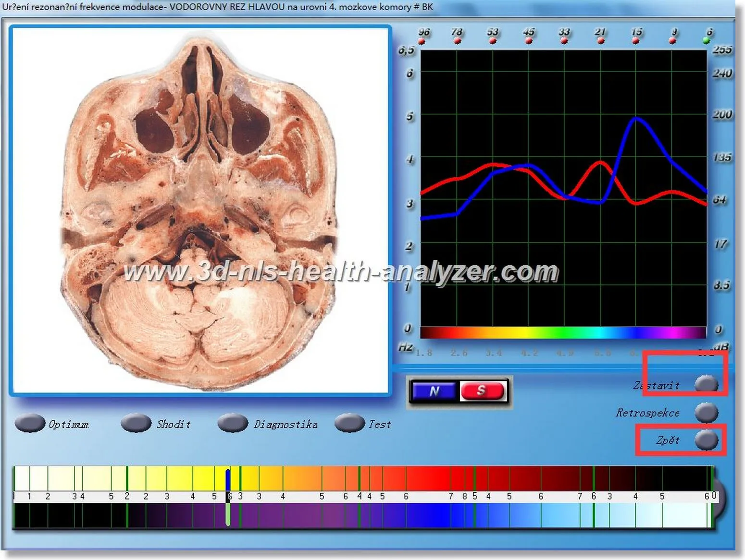Viewport: 745px width, 560px height.
Task: Click the rainbow spectrum bar under the graph
Action: coord(563,332)
